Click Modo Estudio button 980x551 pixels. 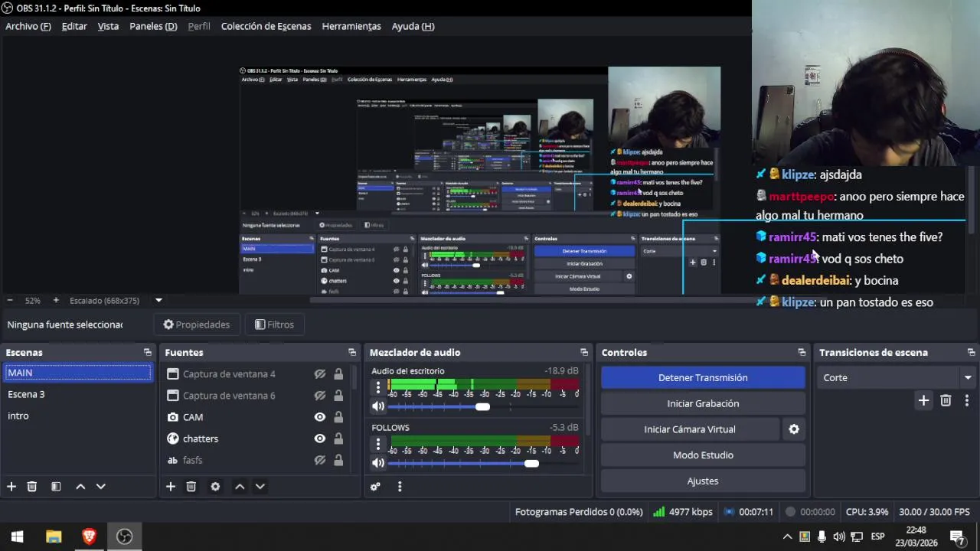703,455
